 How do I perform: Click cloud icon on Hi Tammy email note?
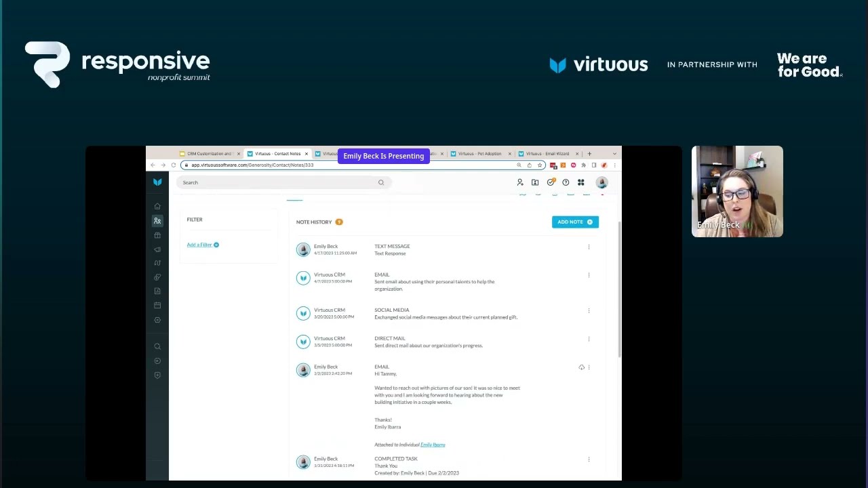tap(581, 367)
